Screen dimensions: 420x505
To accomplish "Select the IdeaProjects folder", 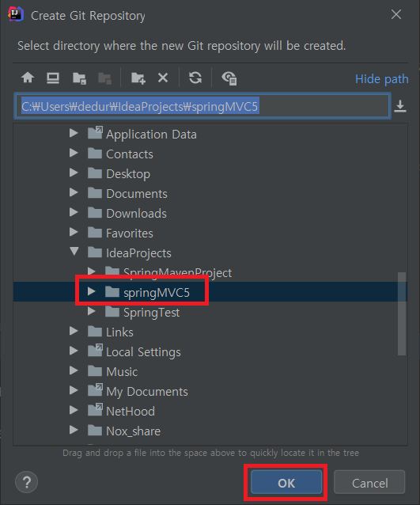I will [x=138, y=253].
